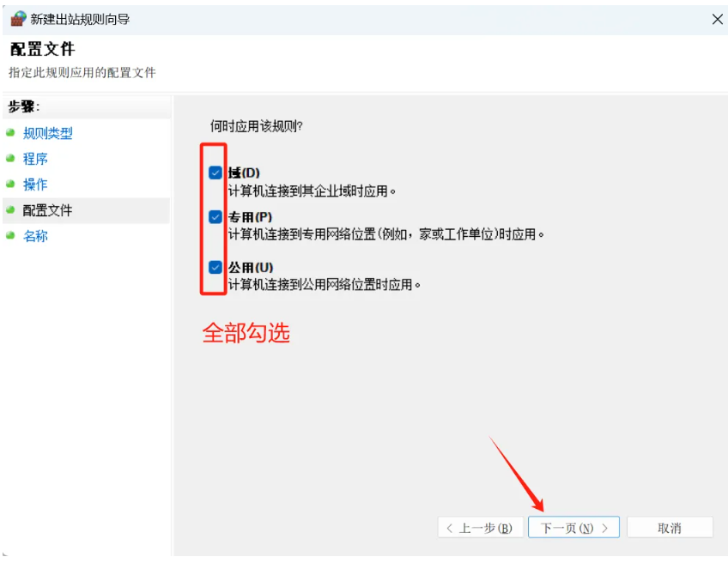This screenshot has width=728, height=563.
Task: Click the green bullet beside 配置文件
Action: (10, 210)
